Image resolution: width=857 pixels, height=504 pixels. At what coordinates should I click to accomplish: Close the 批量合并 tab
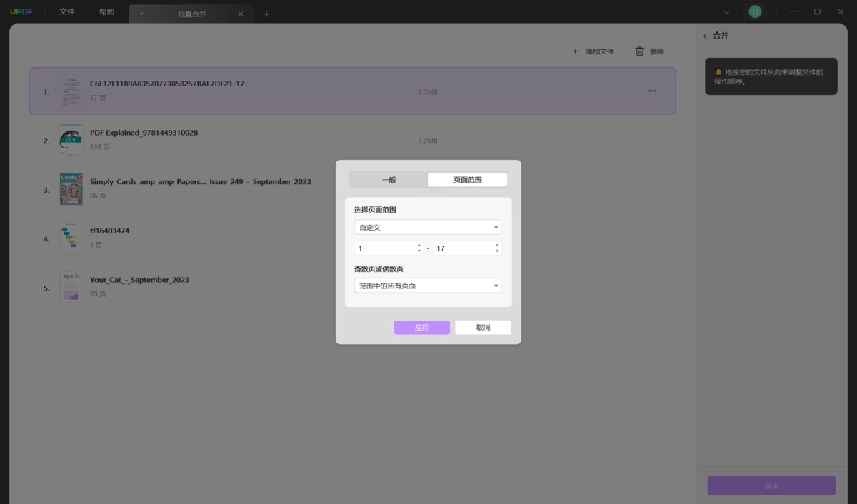(x=241, y=14)
